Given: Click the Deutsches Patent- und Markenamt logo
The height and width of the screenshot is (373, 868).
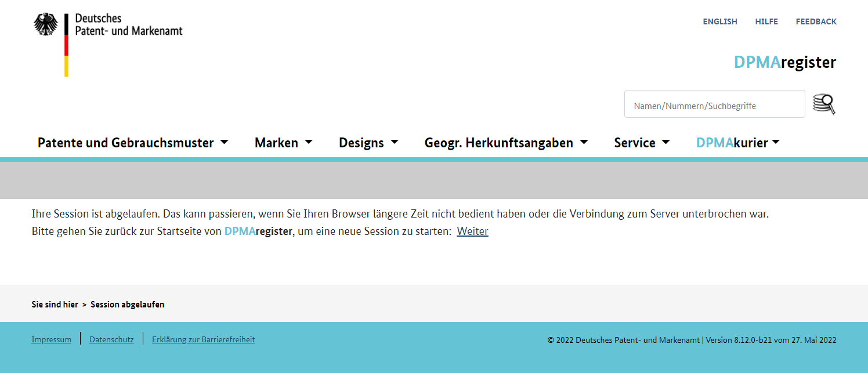Looking at the screenshot, I should click(x=108, y=45).
